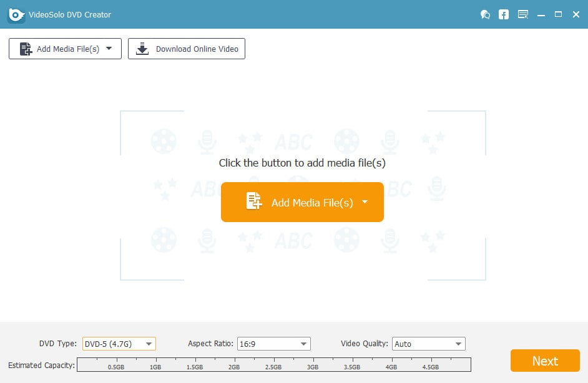Click the VideoSolo logo icon in title bar
The height and width of the screenshot is (383, 588).
tap(16, 14)
